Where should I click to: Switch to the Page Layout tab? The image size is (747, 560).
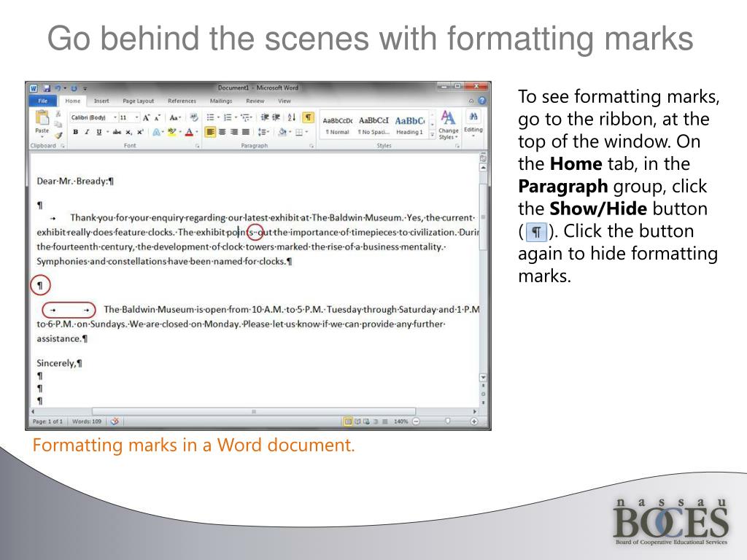pyautogui.click(x=138, y=101)
